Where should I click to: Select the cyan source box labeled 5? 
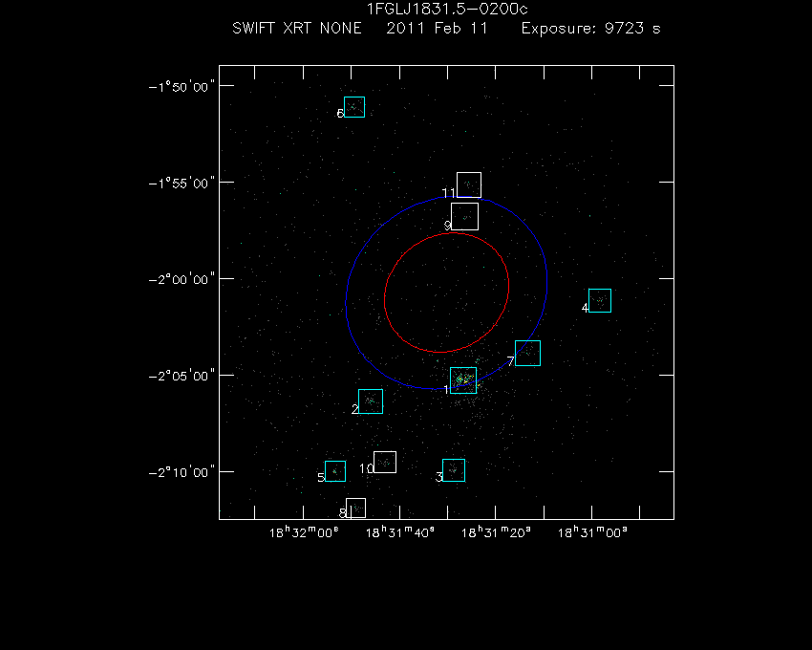[335, 471]
